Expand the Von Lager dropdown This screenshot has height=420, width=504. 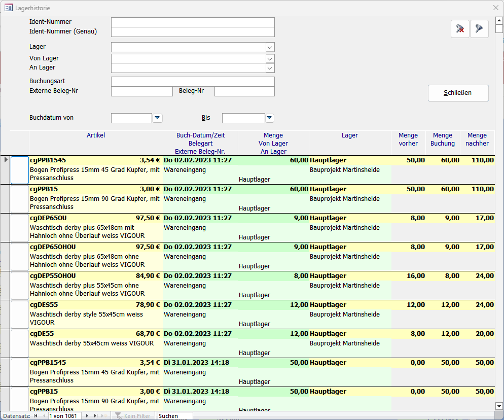270,58
